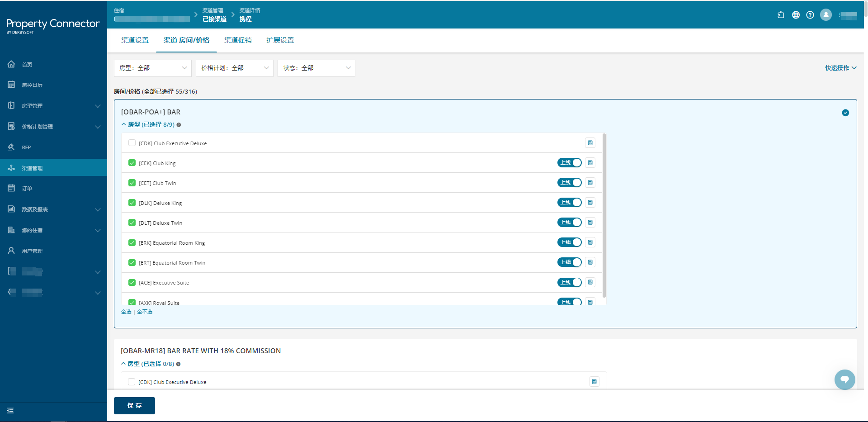Screen dimensions: 868x422
Task: Open the 快速操作 quick actions dropdown
Action: click(x=841, y=68)
